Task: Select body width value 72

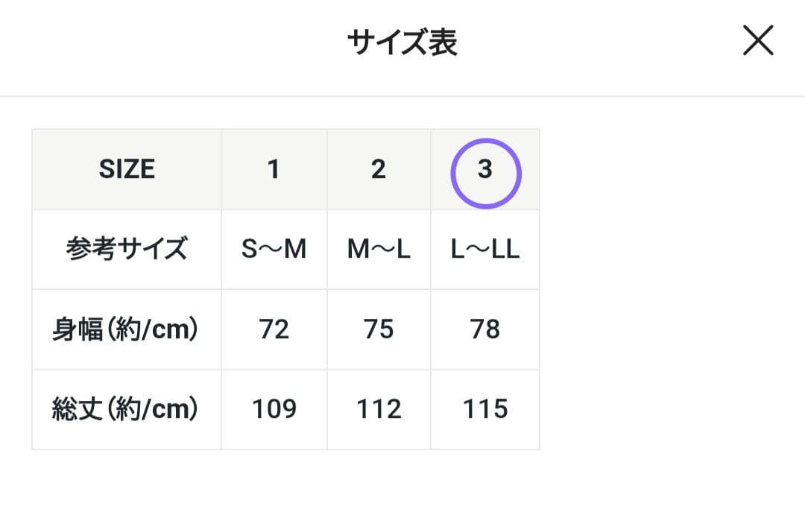Action: 274,329
